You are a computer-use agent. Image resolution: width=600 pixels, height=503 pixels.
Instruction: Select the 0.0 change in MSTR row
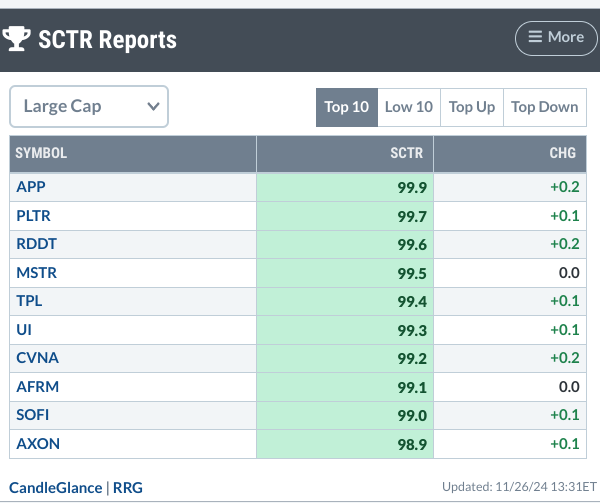click(x=569, y=273)
